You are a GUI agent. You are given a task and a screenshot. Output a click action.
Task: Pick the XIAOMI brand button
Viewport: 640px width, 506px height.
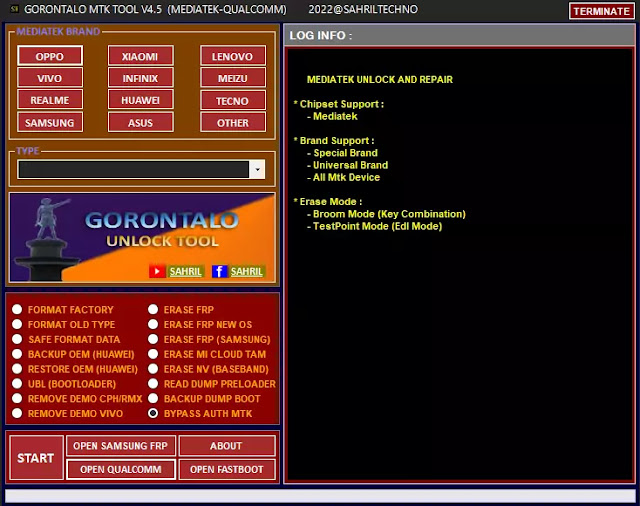click(141, 56)
